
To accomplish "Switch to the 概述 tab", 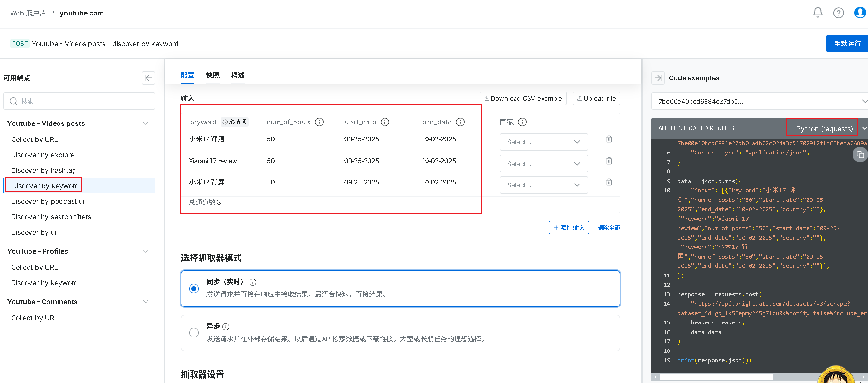I will click(238, 75).
